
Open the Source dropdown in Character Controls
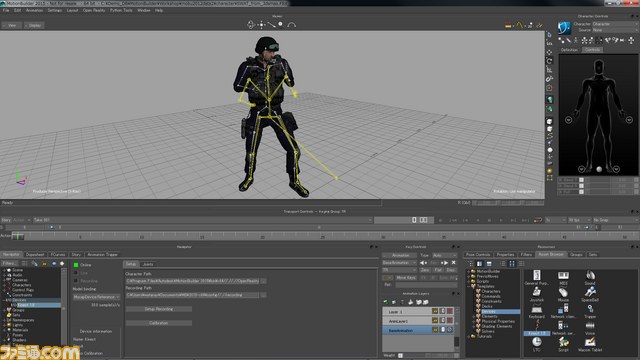coord(615,30)
